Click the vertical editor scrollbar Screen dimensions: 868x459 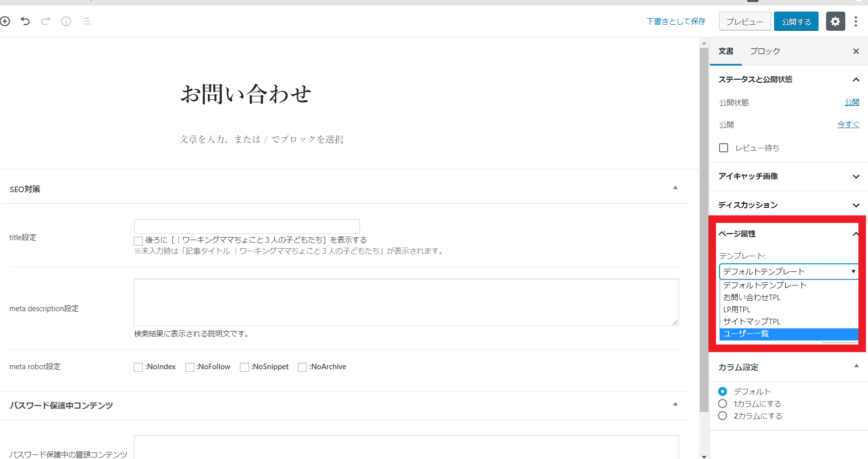click(704, 227)
